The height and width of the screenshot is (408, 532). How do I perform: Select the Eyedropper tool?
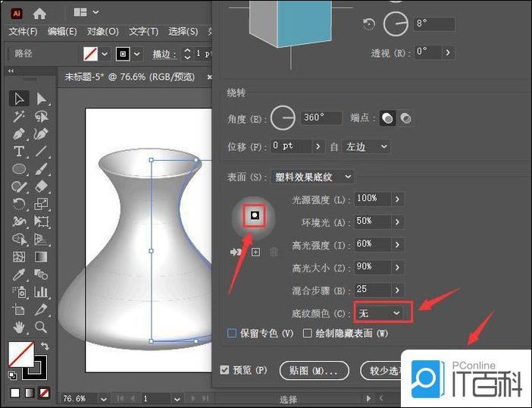pyautogui.click(x=19, y=275)
